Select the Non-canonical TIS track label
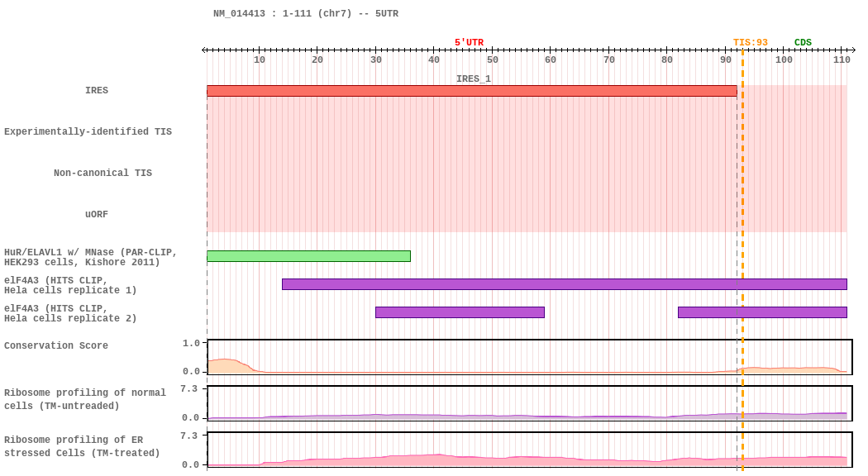 coord(103,174)
